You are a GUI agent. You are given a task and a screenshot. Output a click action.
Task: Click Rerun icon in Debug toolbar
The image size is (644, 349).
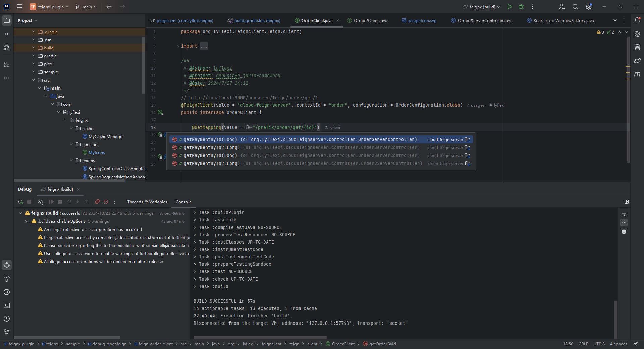[x=20, y=202]
